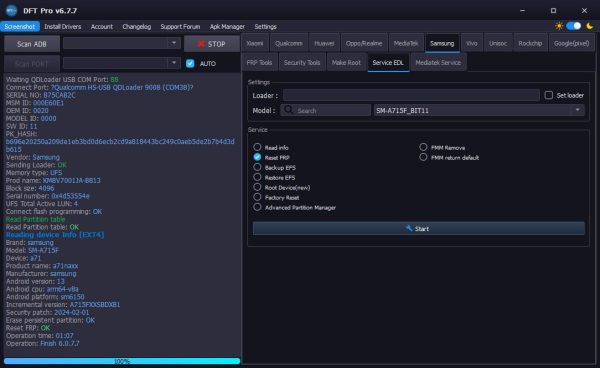
Task: Switch to the Qualcomm tab
Action: [289, 43]
